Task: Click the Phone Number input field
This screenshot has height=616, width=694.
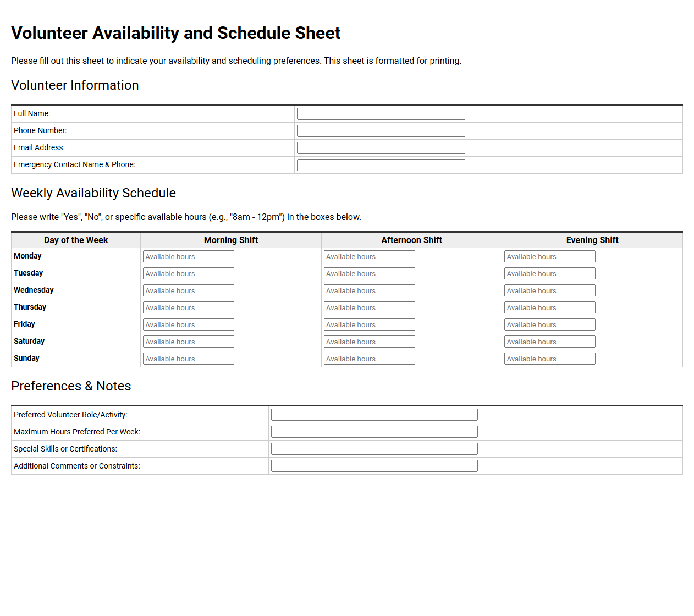Action: [381, 131]
